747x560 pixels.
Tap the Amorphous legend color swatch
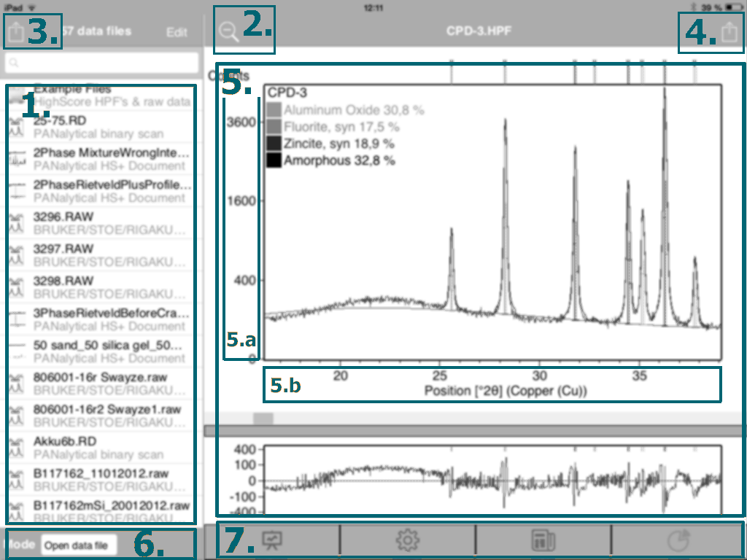[x=274, y=160]
